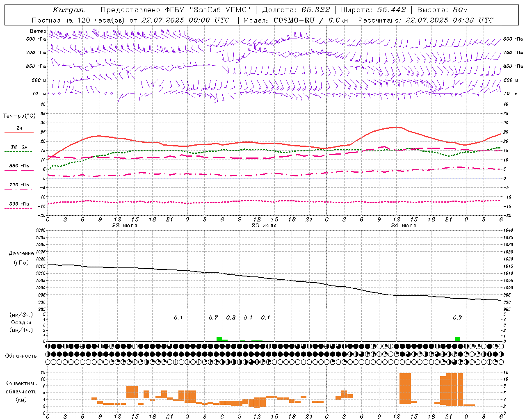Click the (мм/1ч.) precipitation unit label
This screenshot has width=525, height=420.
(x=21, y=330)
